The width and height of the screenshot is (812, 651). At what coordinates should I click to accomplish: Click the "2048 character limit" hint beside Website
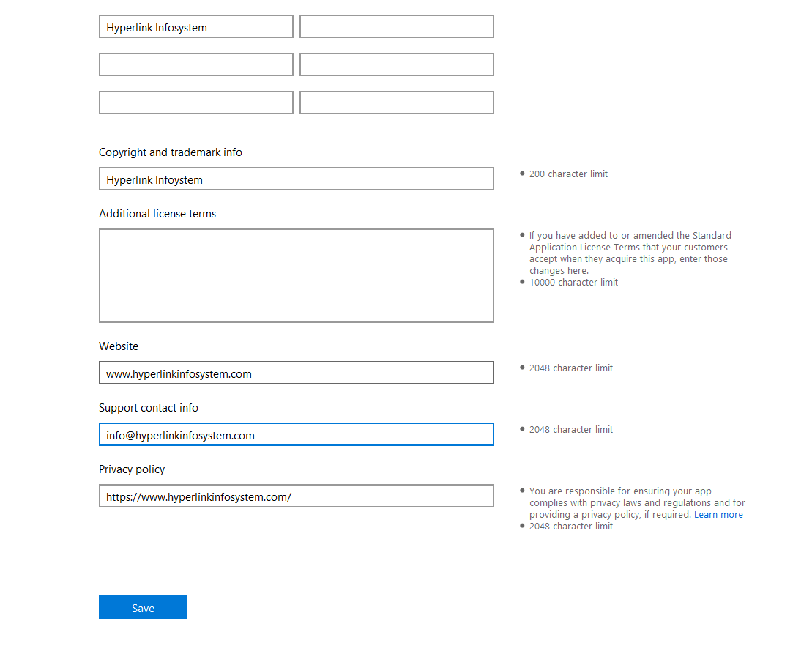[x=570, y=368]
